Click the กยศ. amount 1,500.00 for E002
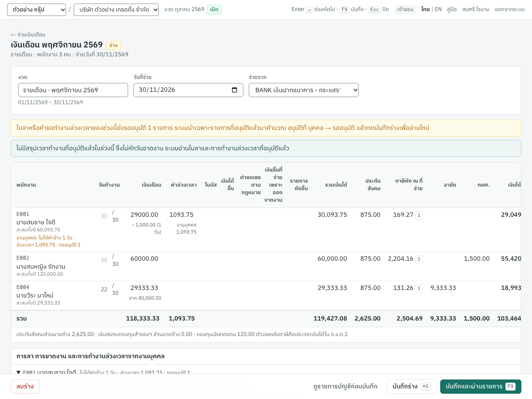Image resolution: width=532 pixels, height=399 pixels. pyautogui.click(x=477, y=258)
